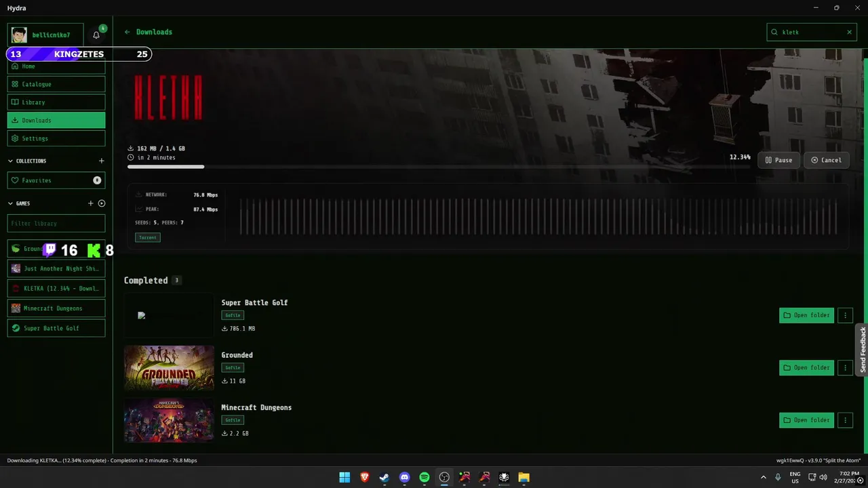Open the Favorites collection
The height and width of the screenshot is (488, 868).
point(56,180)
